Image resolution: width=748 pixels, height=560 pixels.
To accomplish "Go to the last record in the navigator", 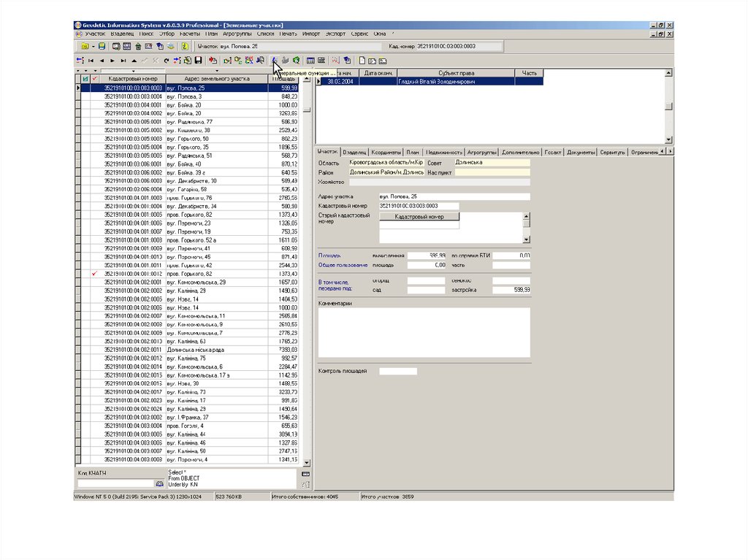I will [x=123, y=61].
